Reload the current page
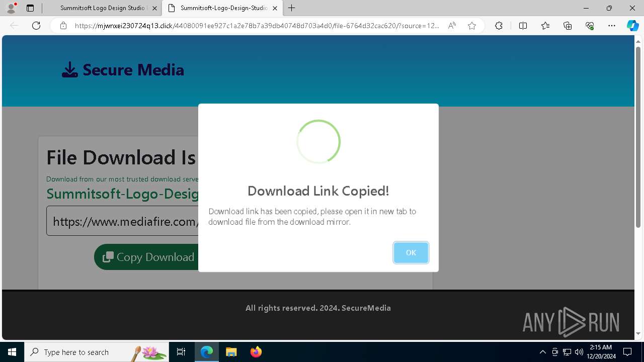 coord(36,26)
